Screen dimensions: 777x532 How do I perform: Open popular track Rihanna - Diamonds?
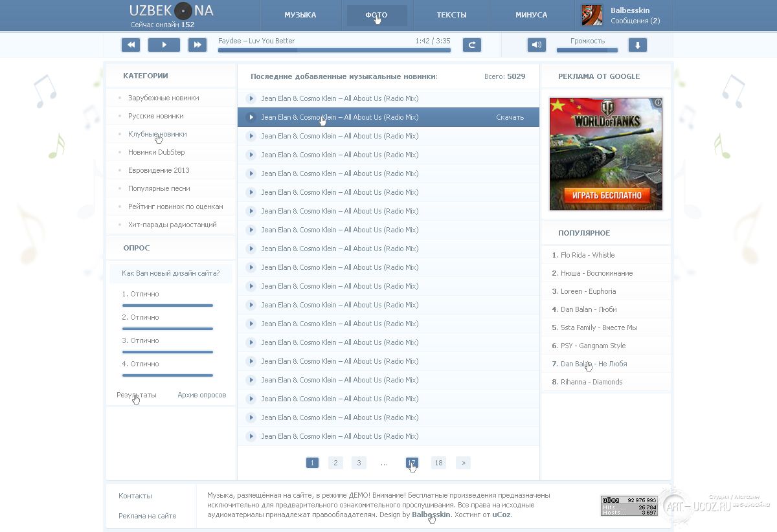click(592, 382)
